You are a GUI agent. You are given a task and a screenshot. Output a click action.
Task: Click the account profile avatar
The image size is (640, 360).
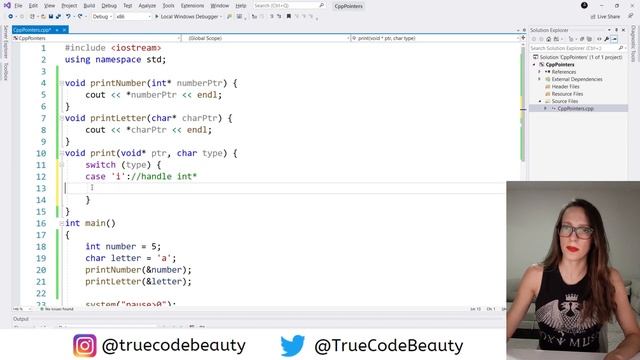click(x=584, y=5)
